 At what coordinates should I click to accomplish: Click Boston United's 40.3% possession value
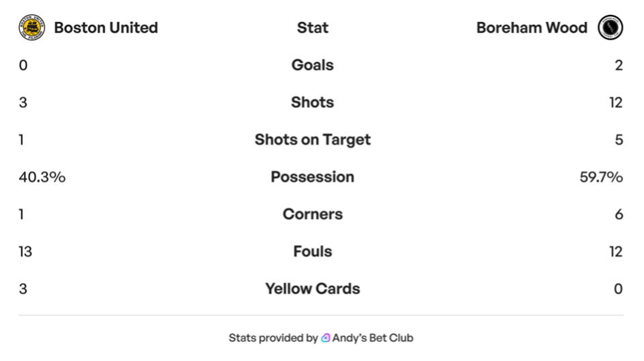42,177
